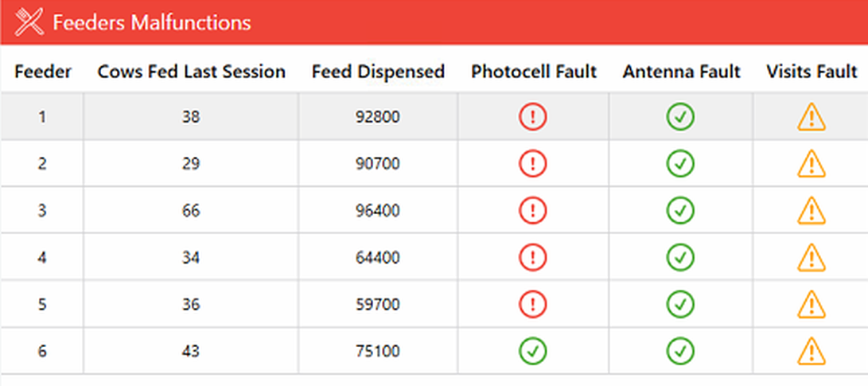Click the Visits Fault column header
This screenshot has height=386, width=868.
pos(812,72)
